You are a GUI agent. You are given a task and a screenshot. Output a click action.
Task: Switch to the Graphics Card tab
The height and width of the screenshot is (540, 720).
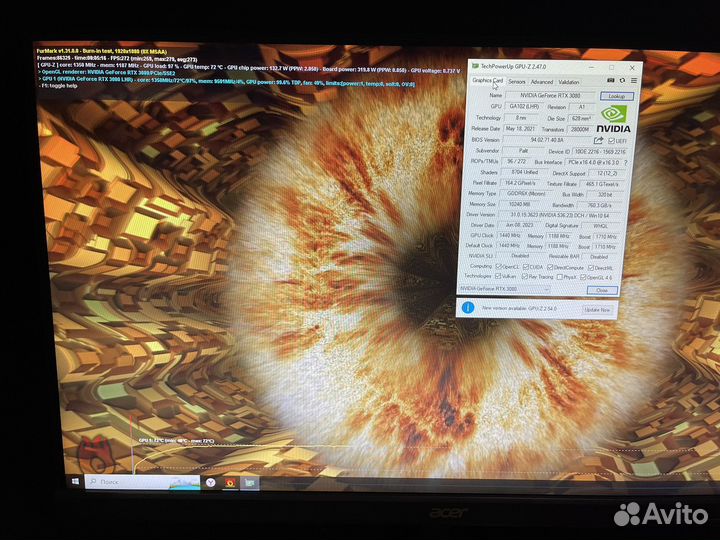pos(487,80)
